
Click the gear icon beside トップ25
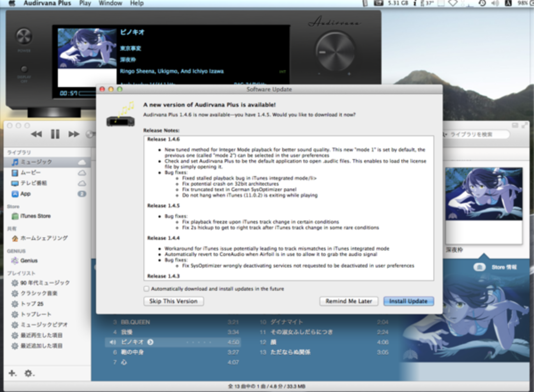point(15,304)
